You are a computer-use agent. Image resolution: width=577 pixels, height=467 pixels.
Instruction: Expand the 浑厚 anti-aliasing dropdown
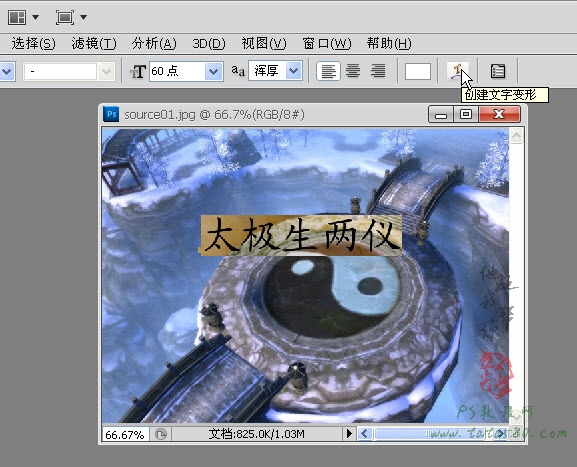294,71
